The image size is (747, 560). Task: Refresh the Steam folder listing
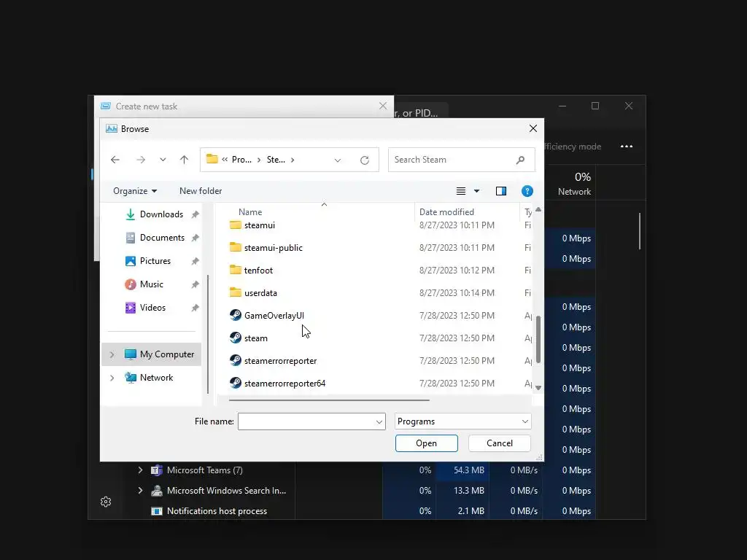(x=365, y=160)
